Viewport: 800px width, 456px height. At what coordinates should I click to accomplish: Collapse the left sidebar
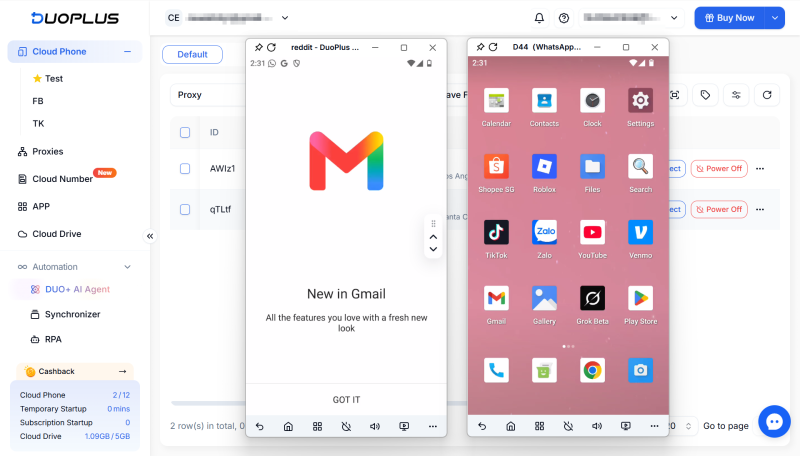point(150,236)
